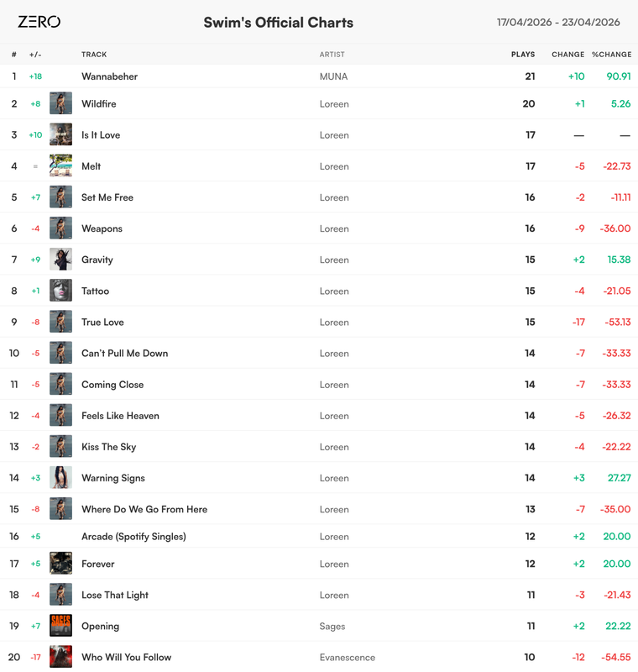
Task: Open the Melt album cover thumbnail
Action: [60, 165]
